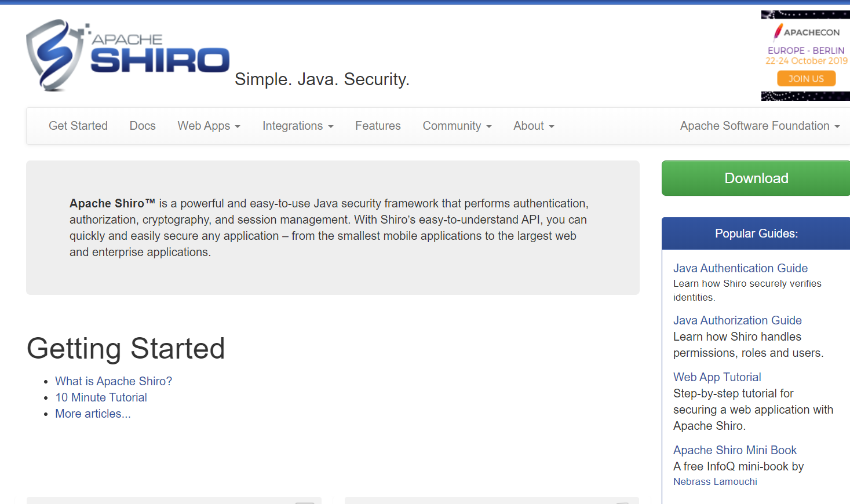
Task: Open Java Authorization Guide link
Action: 737,320
